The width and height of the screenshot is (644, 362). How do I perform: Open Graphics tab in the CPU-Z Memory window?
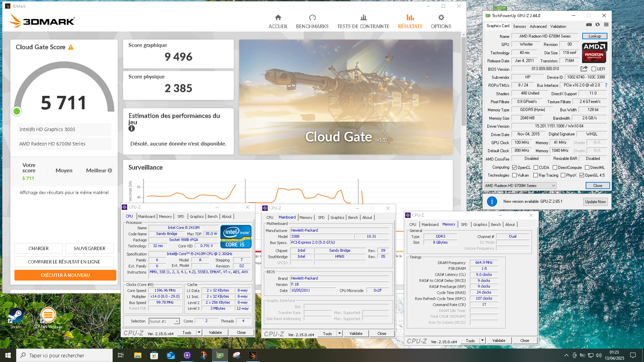tap(480, 225)
